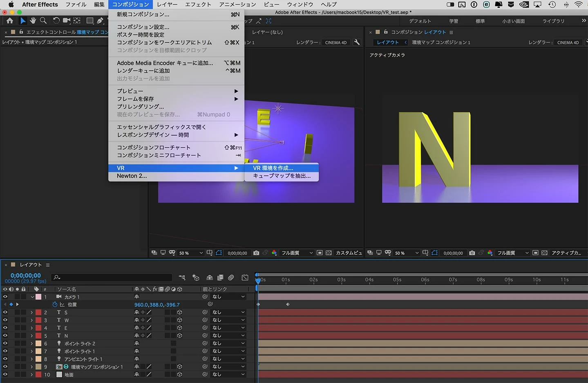Enable Draft 3D in timeline
Screen dimensions: 588x383
(196, 278)
